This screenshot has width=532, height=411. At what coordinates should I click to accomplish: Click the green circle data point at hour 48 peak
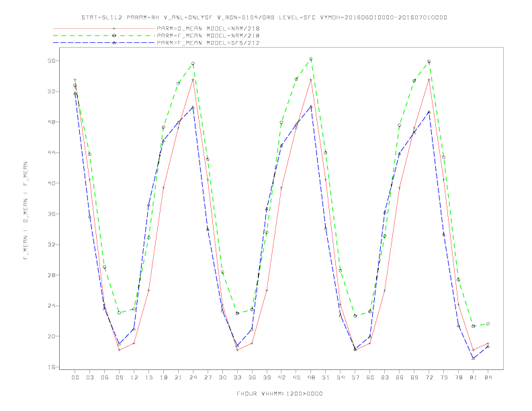[x=311, y=59]
